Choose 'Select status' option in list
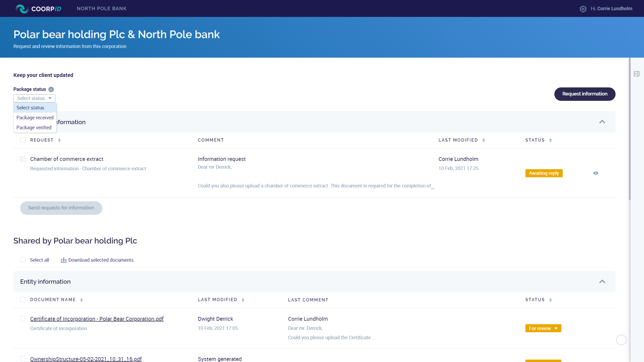Screen dimensions: 644x362 tap(35, 108)
